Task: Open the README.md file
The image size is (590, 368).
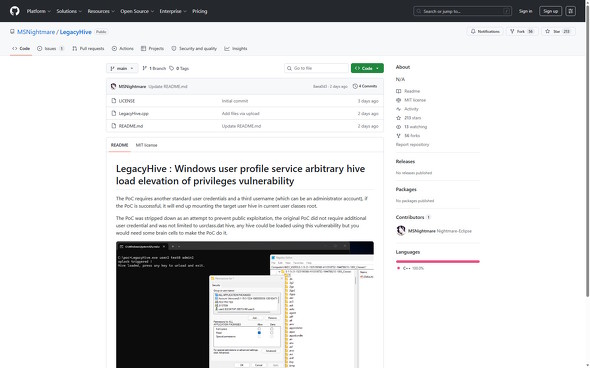Action: pos(131,126)
